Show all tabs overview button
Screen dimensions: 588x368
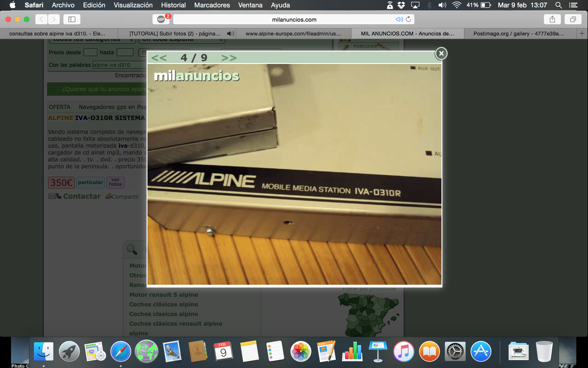coord(573,19)
